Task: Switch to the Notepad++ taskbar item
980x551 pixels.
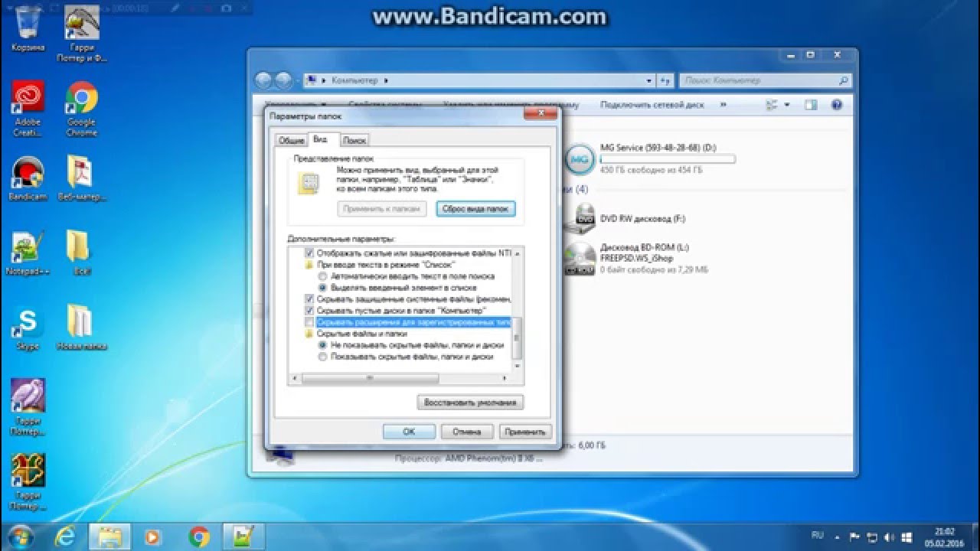Action: (x=243, y=536)
